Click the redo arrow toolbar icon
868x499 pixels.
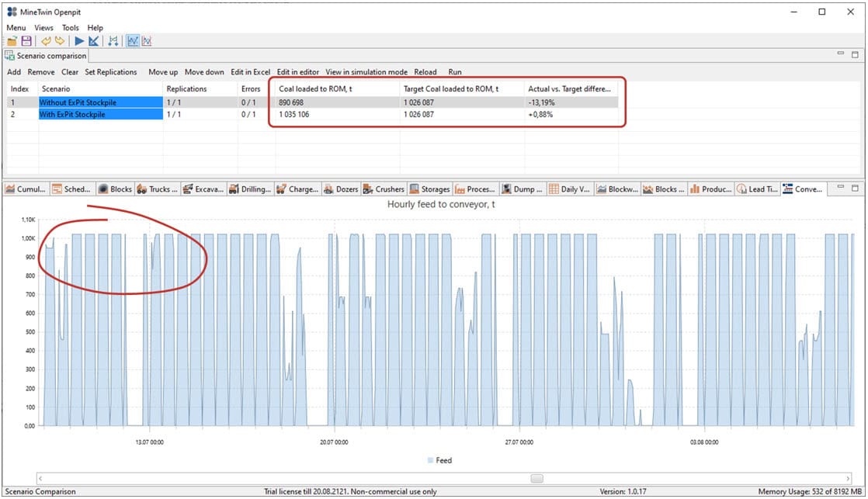59,41
